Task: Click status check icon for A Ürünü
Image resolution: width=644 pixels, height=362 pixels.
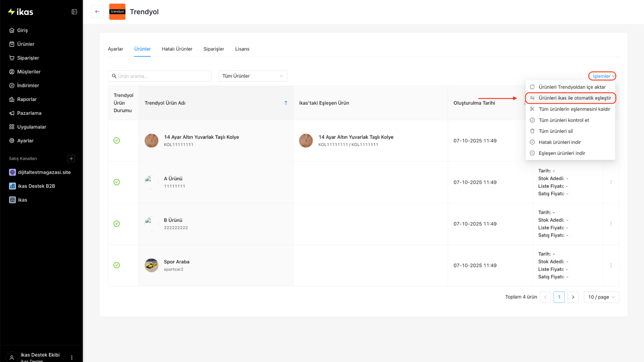Action: pyautogui.click(x=117, y=182)
